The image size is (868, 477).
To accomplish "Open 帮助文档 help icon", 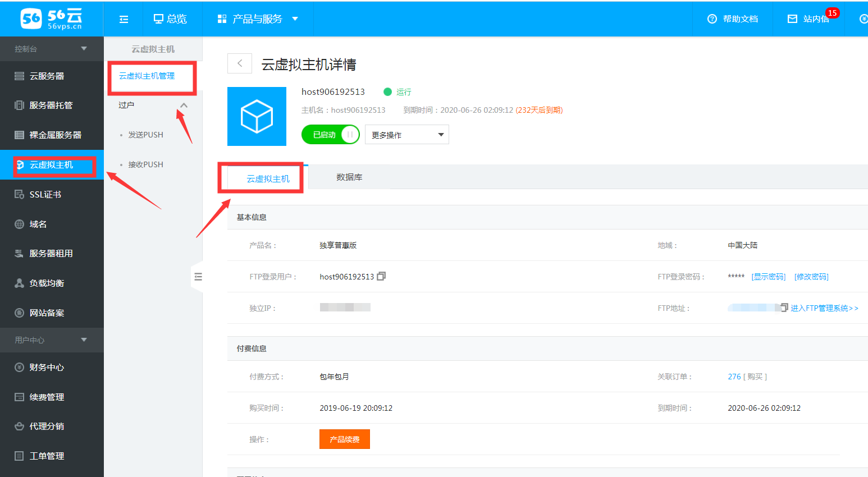I will click(712, 19).
